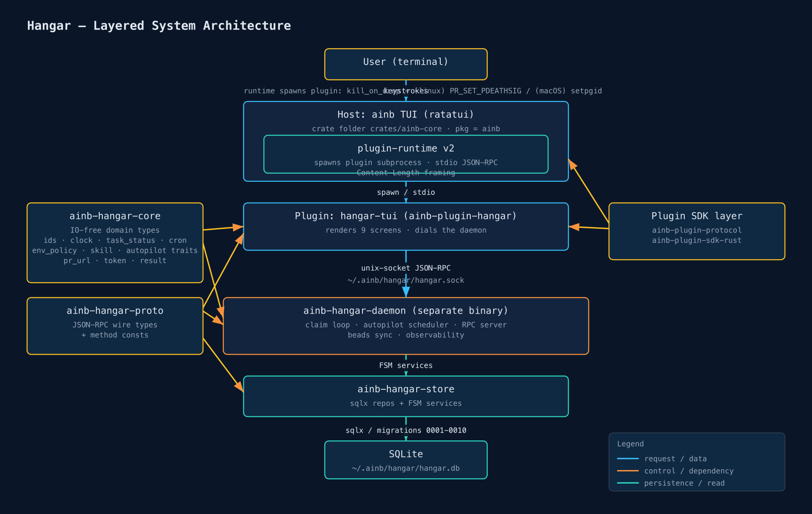Click the "ainb-hangar-store" node title
This screenshot has height=514, width=812.
tap(406, 389)
